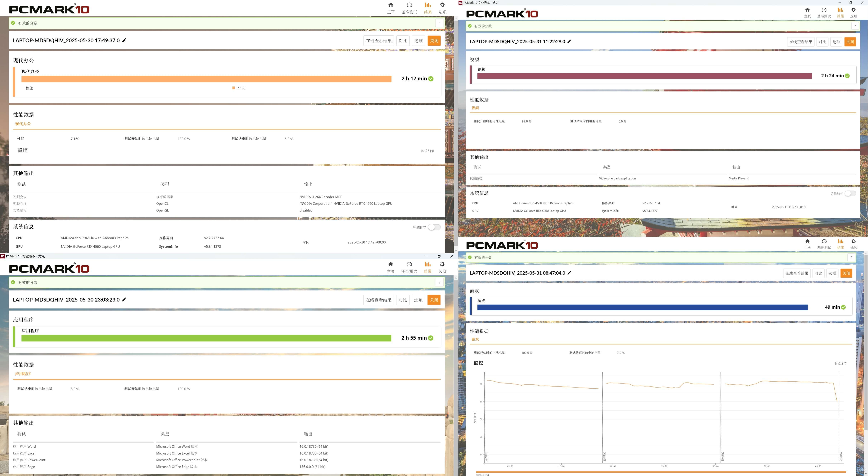
Task: Open 监控细节 link in the 现代办公 window
Action: [427, 151]
